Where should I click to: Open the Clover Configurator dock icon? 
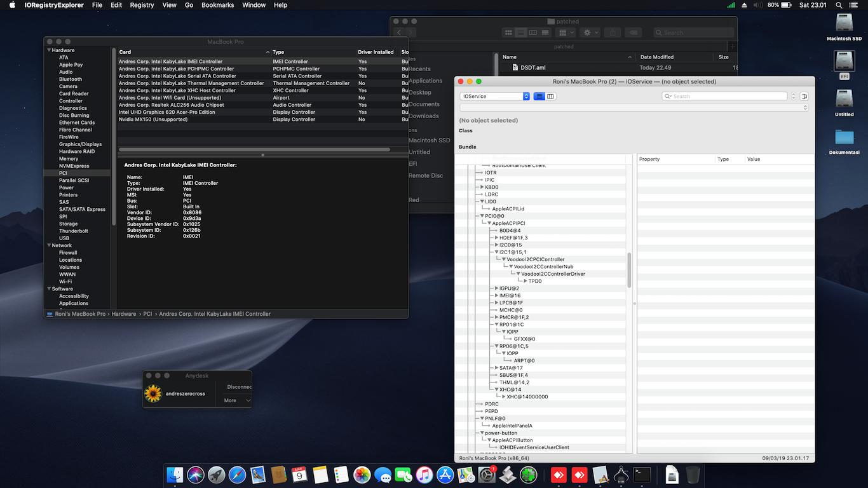pyautogui.click(x=528, y=475)
